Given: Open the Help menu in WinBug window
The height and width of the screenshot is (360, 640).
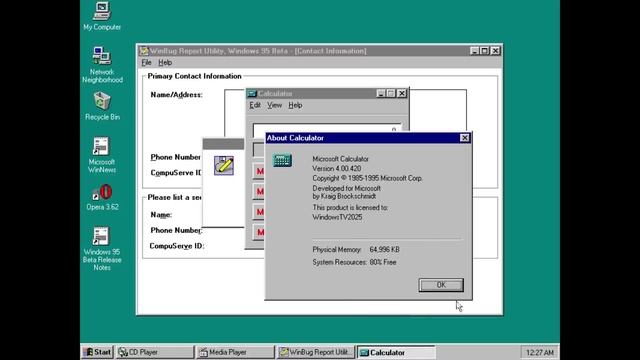Looking at the screenshot, I should 165,62.
